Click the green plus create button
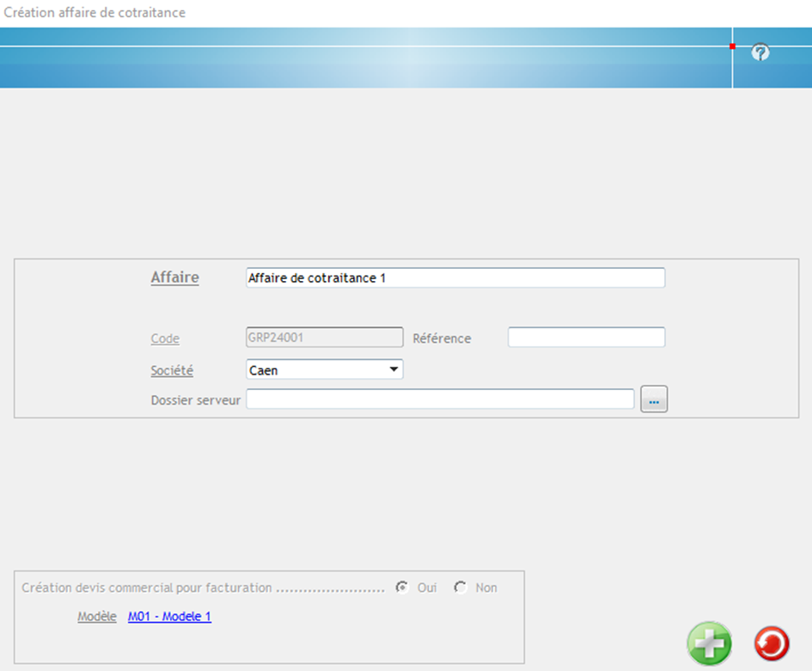812x671 pixels. point(709,643)
